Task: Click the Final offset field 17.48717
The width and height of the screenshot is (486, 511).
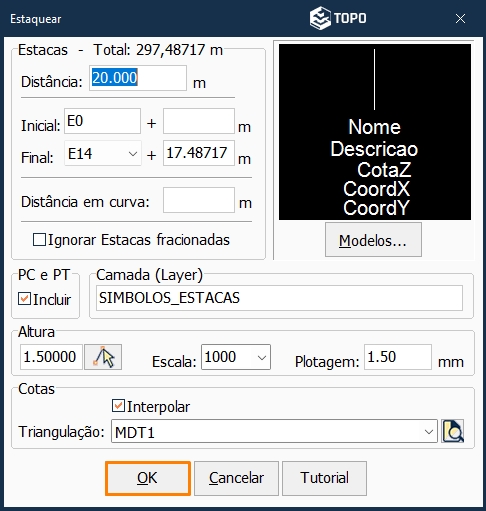Action: click(199, 153)
